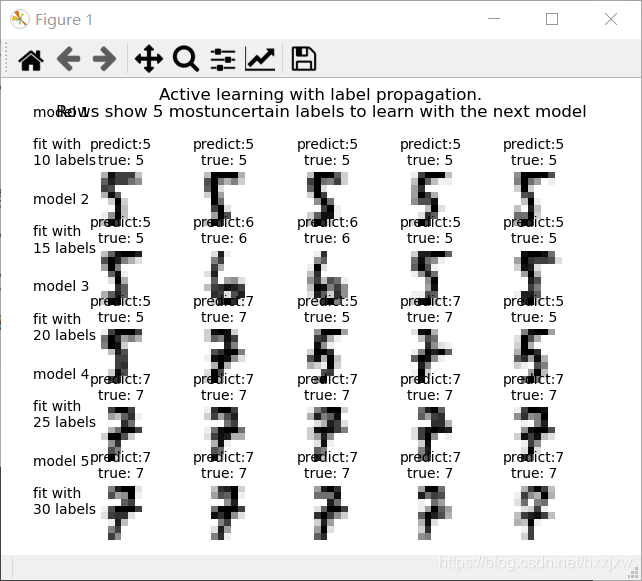
Task: Click the '10 labels' text
Action: coord(64,160)
